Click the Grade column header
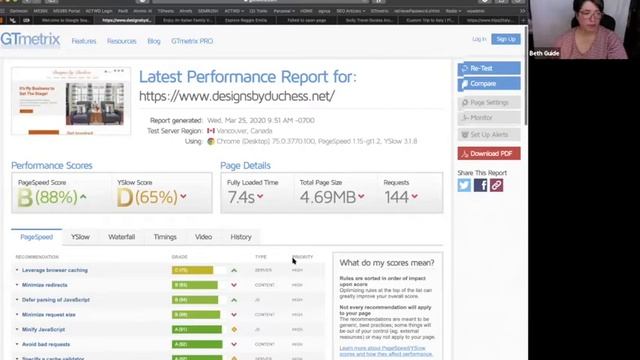This screenshot has width=640, height=360. (x=180, y=257)
